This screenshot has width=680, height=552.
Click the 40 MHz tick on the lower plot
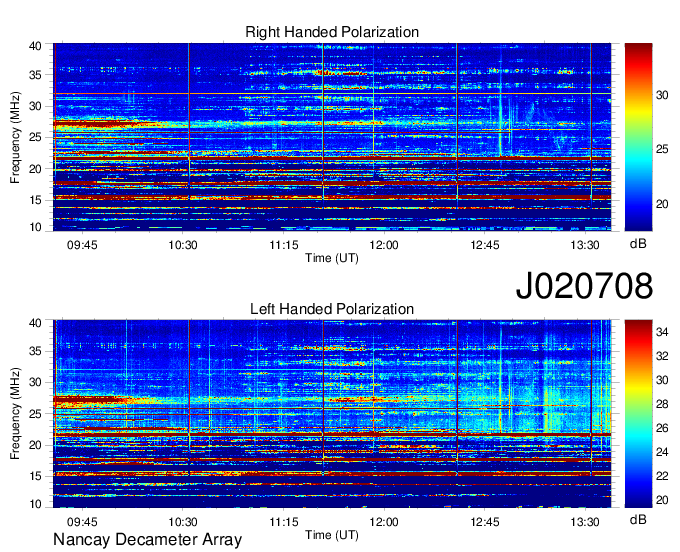point(35,323)
